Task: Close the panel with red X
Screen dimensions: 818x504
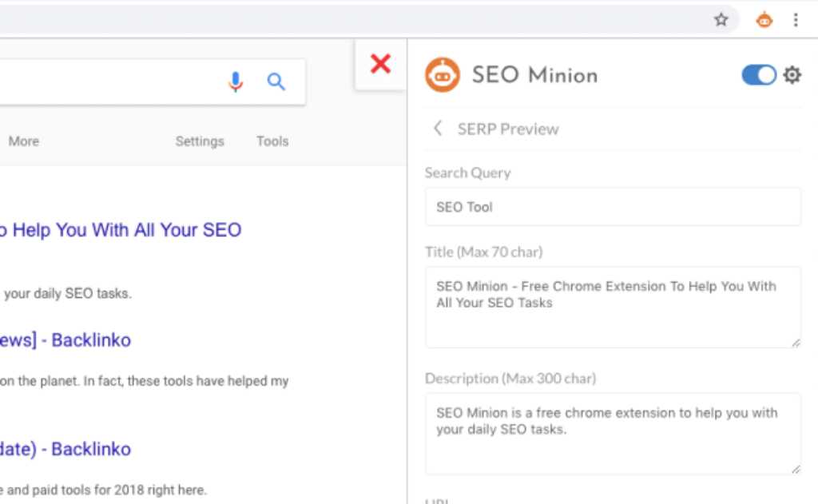Action: [x=381, y=64]
